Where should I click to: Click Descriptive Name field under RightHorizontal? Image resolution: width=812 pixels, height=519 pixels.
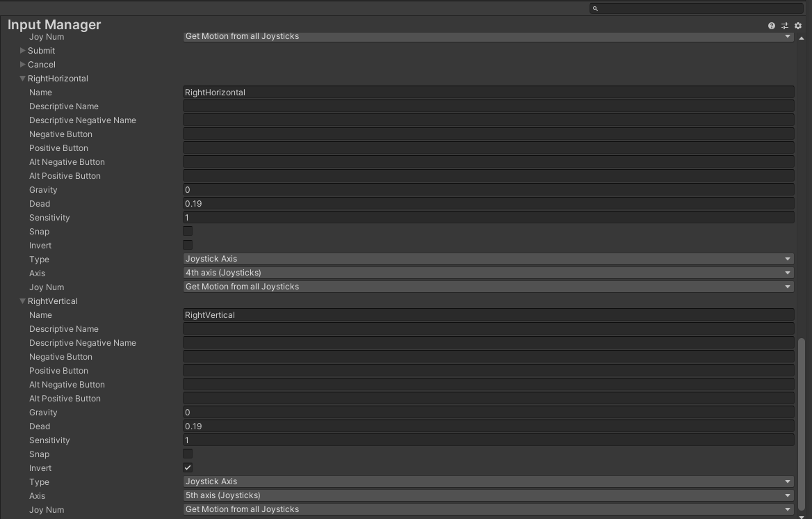coord(488,106)
